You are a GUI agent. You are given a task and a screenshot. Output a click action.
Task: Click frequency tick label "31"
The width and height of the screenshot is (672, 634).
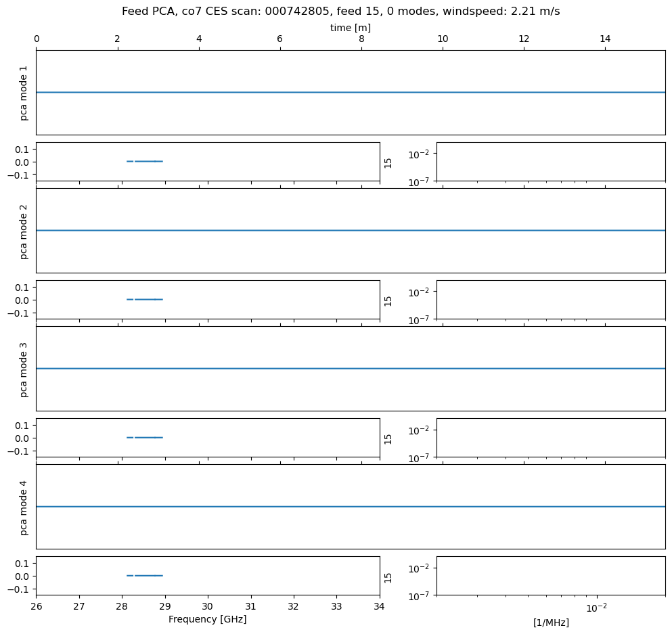[x=250, y=606]
